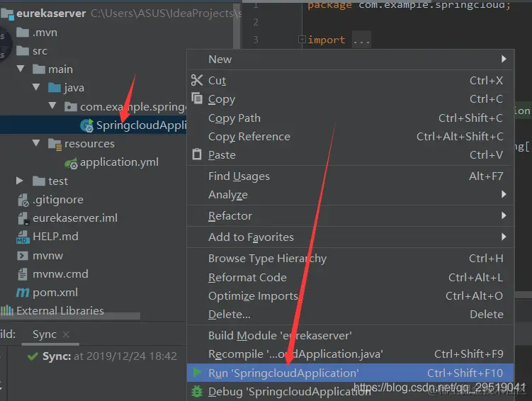
Task: Click the HELP.md markdown file icon
Action: pos(23,237)
